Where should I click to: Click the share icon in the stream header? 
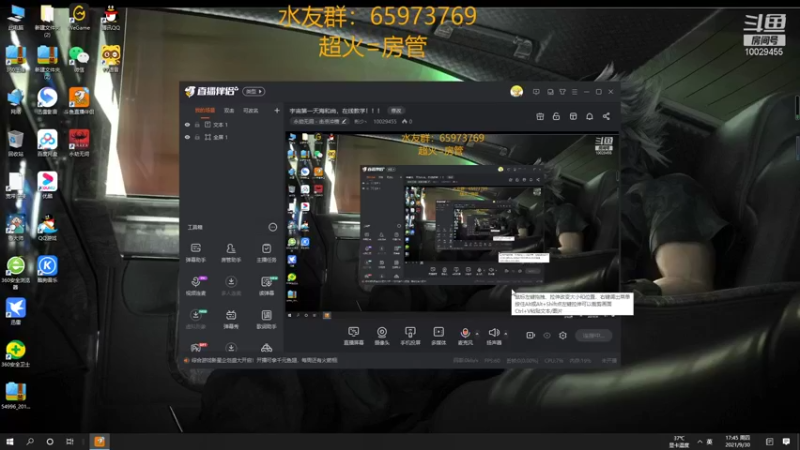tap(606, 116)
